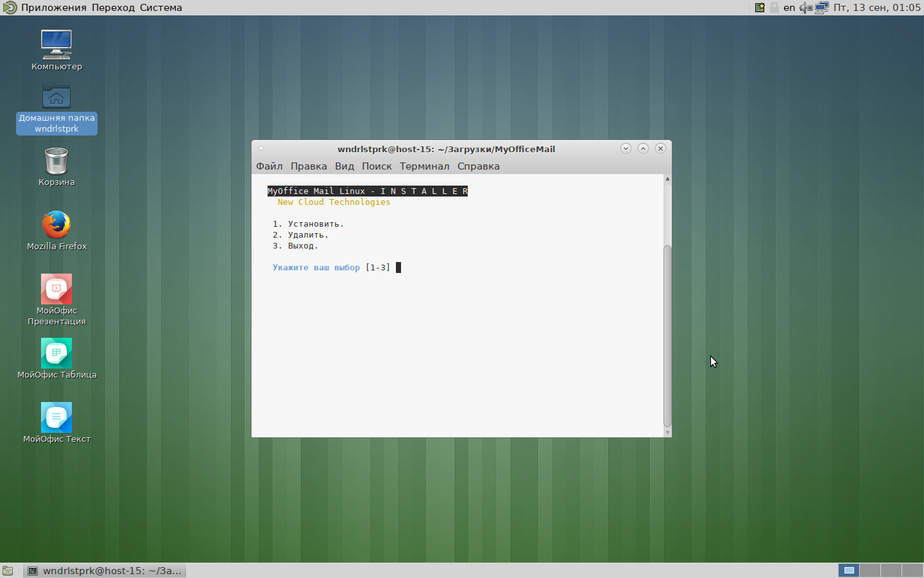Image resolution: width=924 pixels, height=578 pixels.
Task: Click the terminal taskbar button wndrlstprk@host-15
Action: pos(105,570)
